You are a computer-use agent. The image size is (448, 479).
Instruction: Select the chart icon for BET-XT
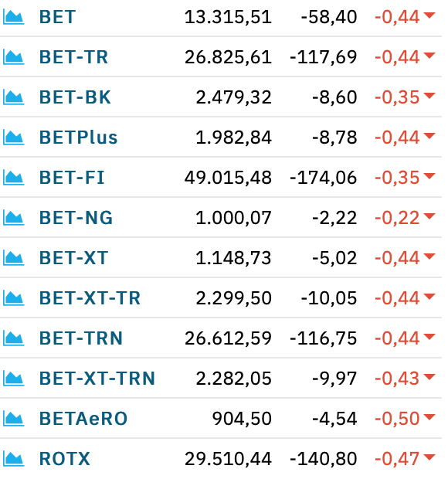point(13,258)
